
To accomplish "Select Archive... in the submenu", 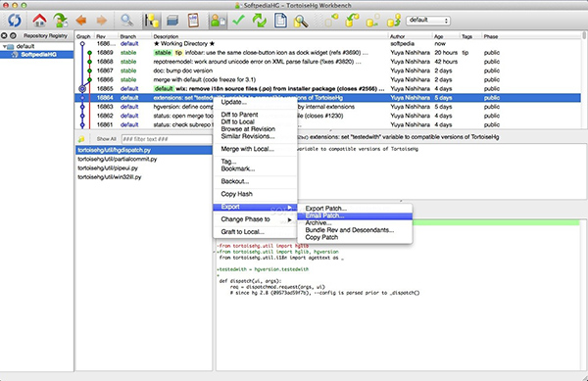I will point(355,223).
